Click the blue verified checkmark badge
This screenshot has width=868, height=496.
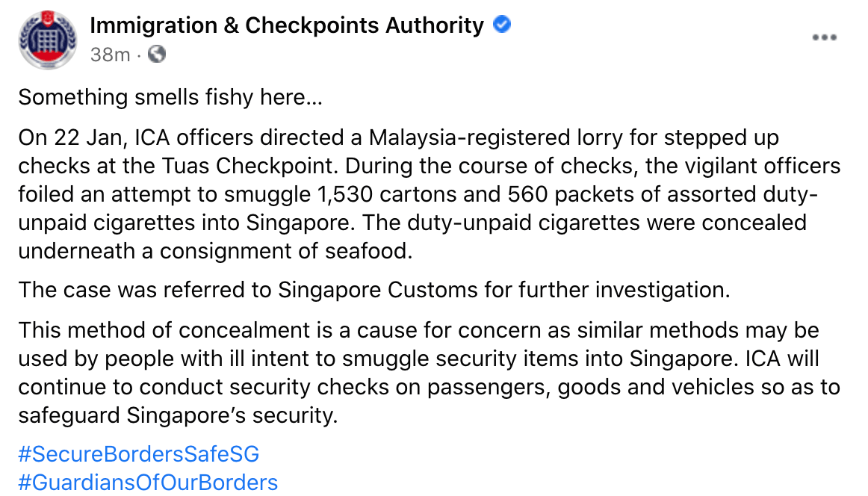tap(502, 25)
